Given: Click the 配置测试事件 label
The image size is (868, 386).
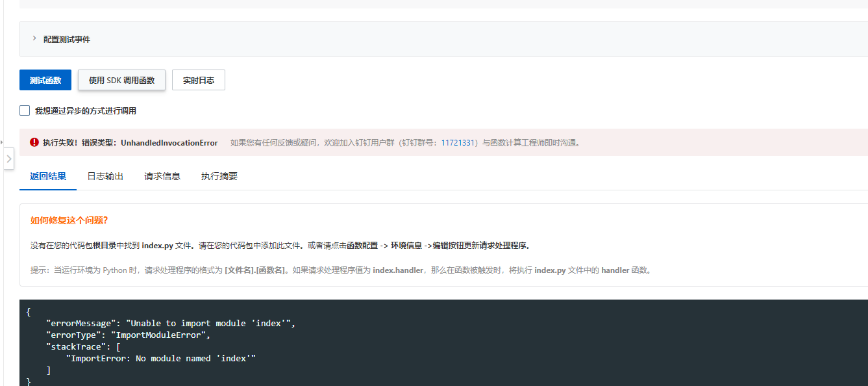Looking at the screenshot, I should click(67, 39).
